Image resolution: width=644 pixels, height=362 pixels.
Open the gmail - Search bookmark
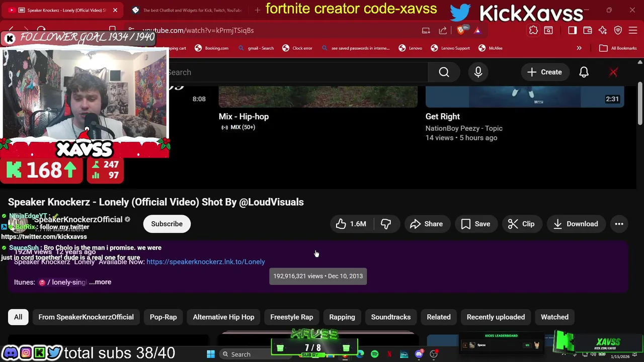[256, 48]
